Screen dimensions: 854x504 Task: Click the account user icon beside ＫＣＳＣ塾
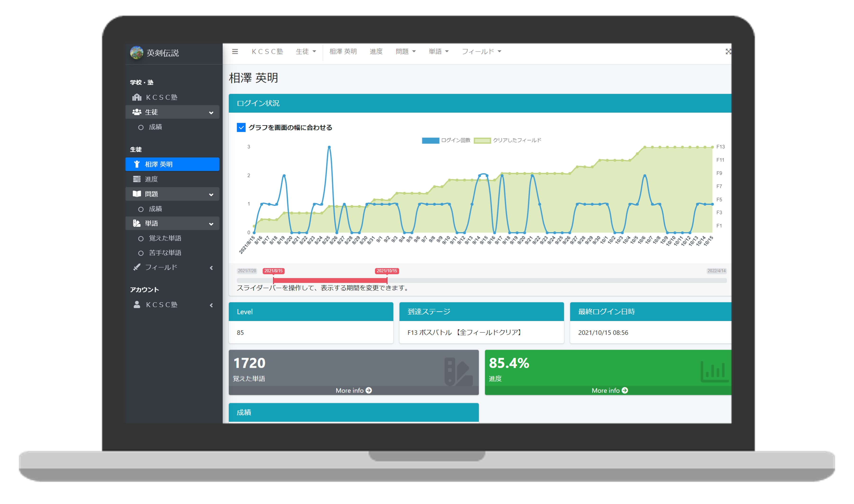[x=137, y=305]
